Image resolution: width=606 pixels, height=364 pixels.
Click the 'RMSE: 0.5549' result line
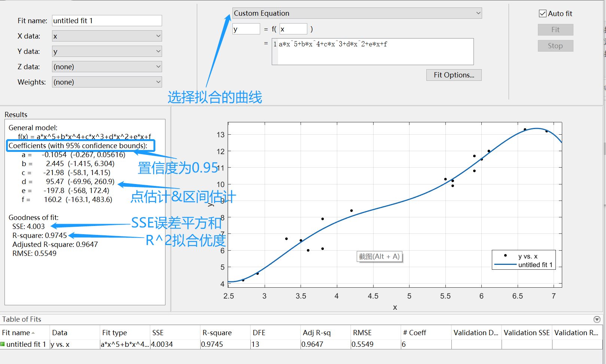(34, 253)
